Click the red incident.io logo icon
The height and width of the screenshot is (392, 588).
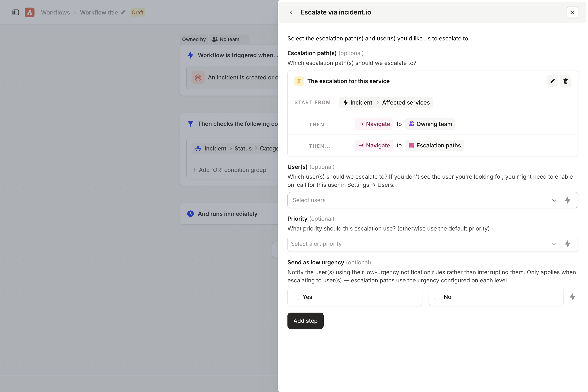(x=29, y=12)
